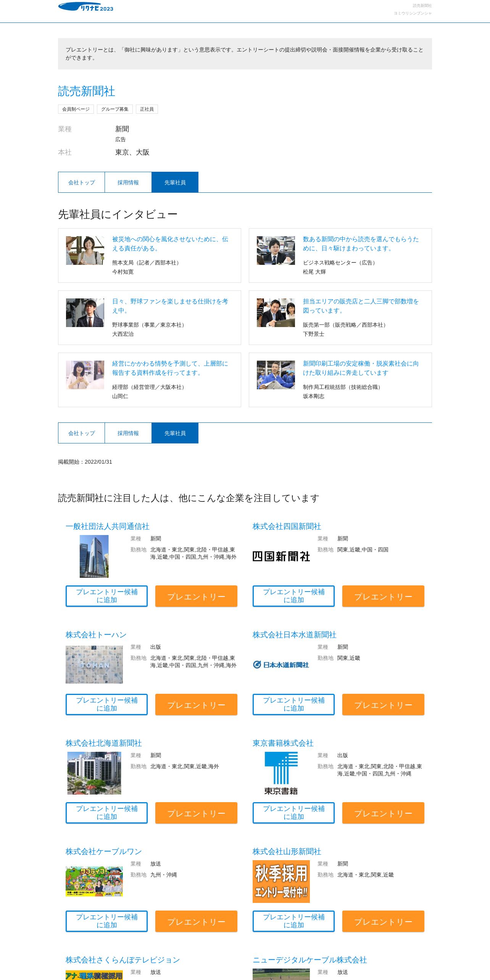This screenshot has width=490, height=980.
Task: Pre-entry to 共同通信社 with orange button
Action: pos(196,596)
